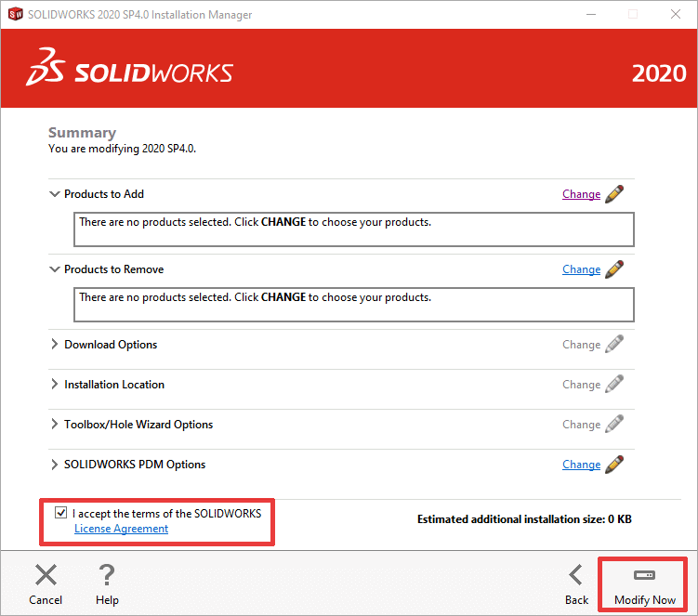Click the pencil icon for SOLIDWORKS PDM Options
The width and height of the screenshot is (698, 616).
(614, 464)
